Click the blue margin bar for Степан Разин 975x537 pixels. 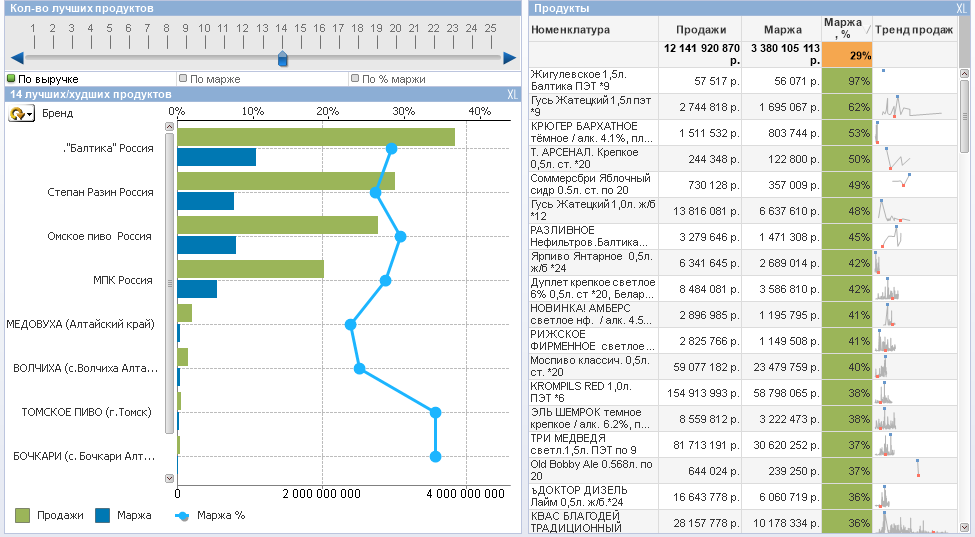[206, 201]
